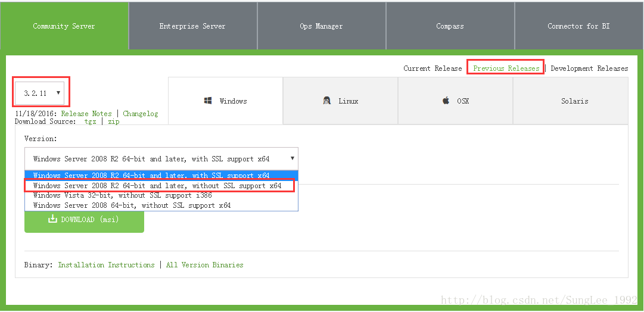Viewport: 644px width, 312px height.
Task: View Development Releases link
Action: pyautogui.click(x=589, y=68)
